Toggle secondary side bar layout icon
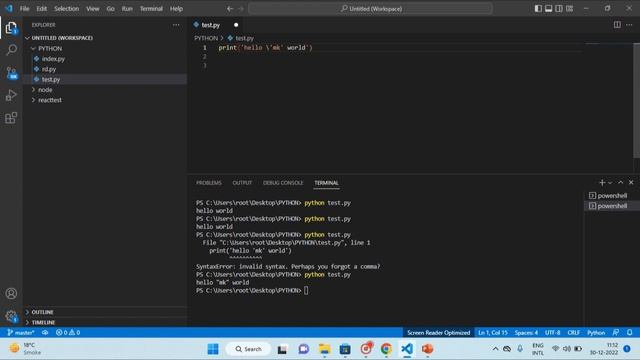 point(559,9)
